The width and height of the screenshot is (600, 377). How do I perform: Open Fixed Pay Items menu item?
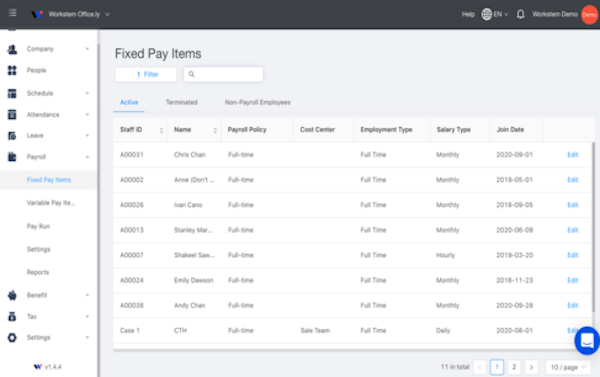point(49,180)
